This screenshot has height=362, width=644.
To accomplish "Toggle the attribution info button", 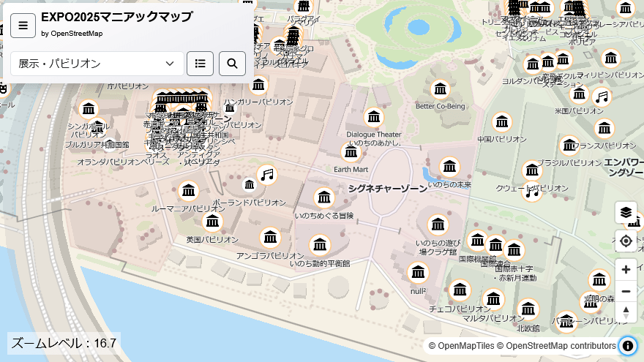I will (x=628, y=346).
